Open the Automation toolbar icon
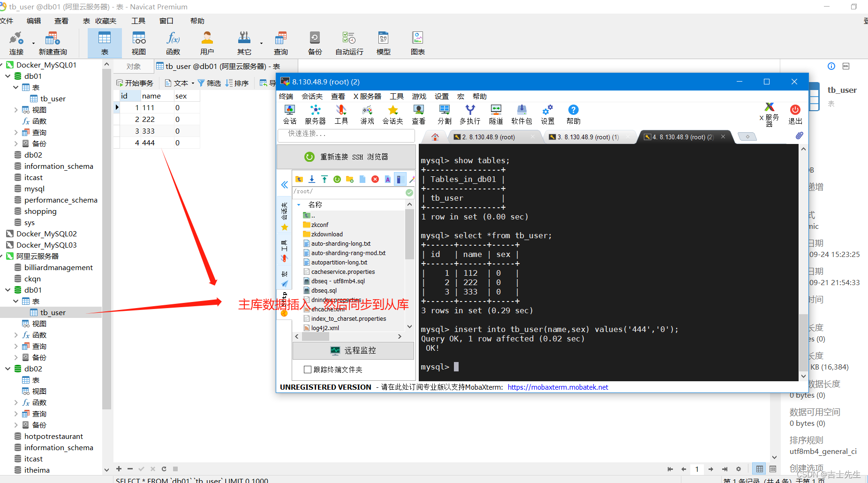The width and height of the screenshot is (868, 483). 349,43
